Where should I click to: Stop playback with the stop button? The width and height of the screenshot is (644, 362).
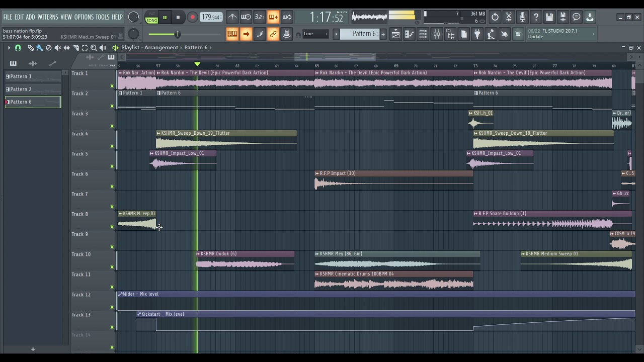(x=178, y=18)
